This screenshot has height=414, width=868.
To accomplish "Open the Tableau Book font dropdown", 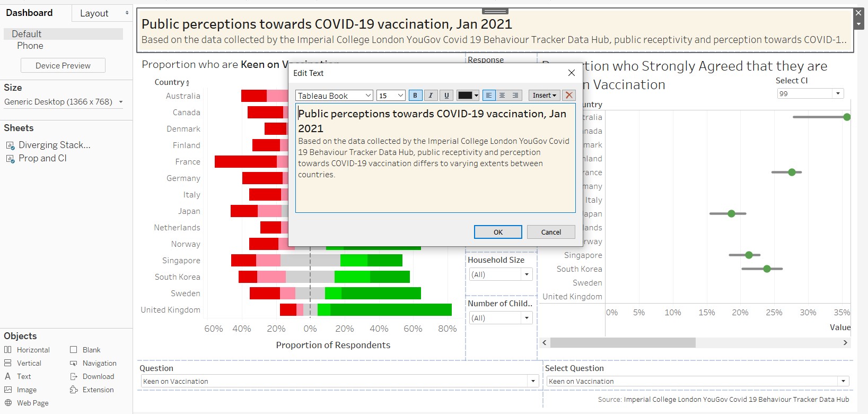I will click(x=334, y=96).
